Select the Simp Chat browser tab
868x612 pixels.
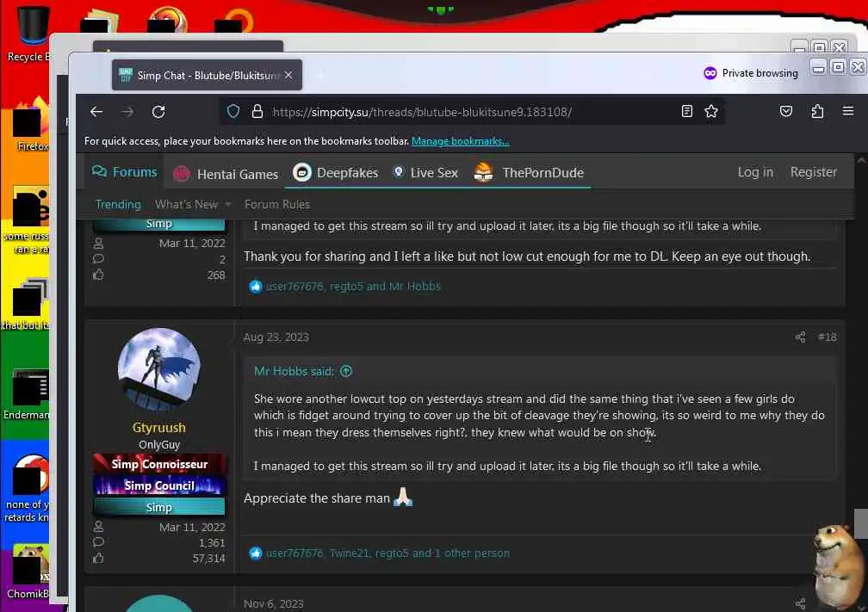pos(207,75)
